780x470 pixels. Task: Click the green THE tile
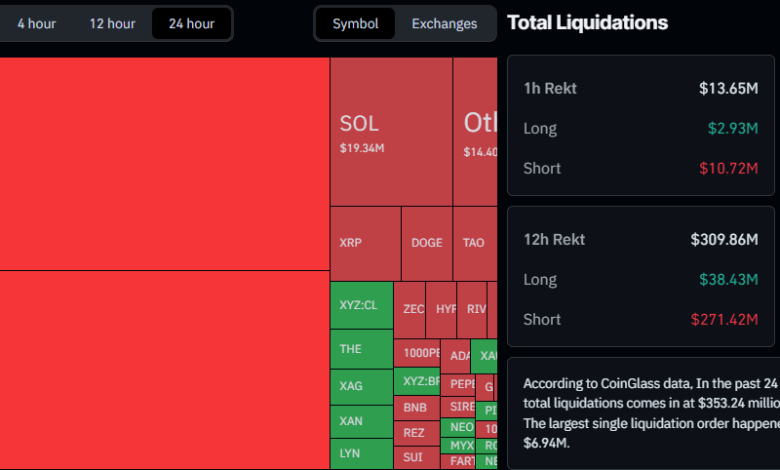[361, 349]
